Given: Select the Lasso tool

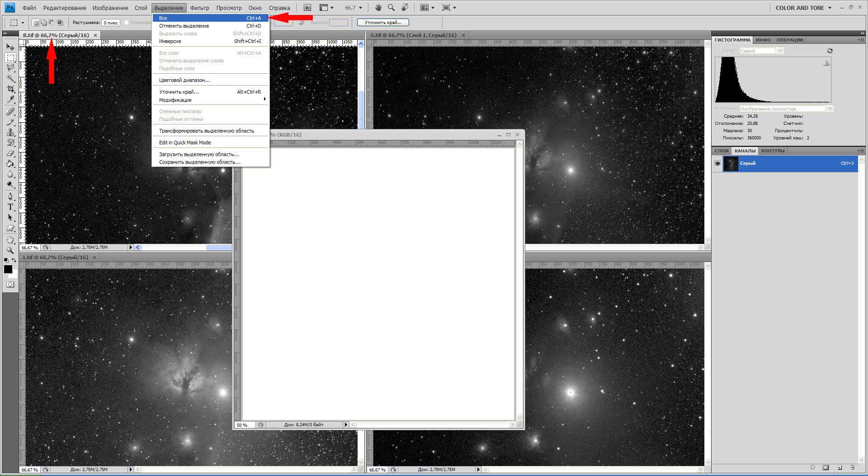Looking at the screenshot, I should click(x=10, y=68).
